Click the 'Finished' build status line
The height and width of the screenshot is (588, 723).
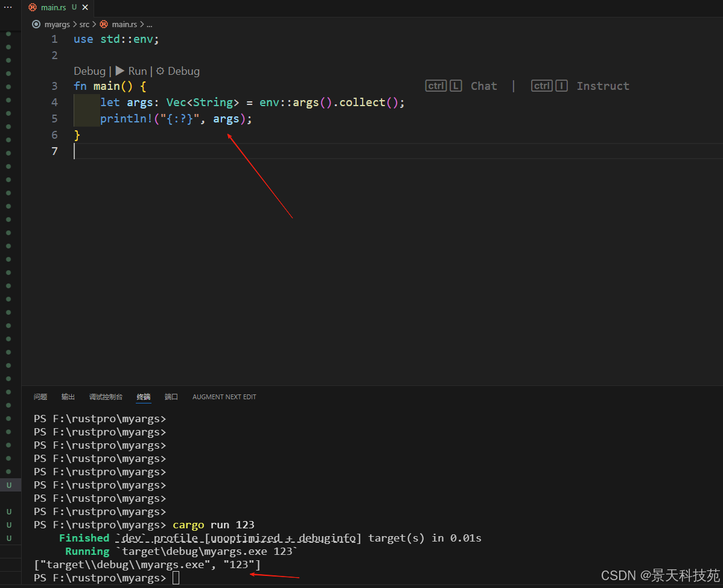(270, 538)
